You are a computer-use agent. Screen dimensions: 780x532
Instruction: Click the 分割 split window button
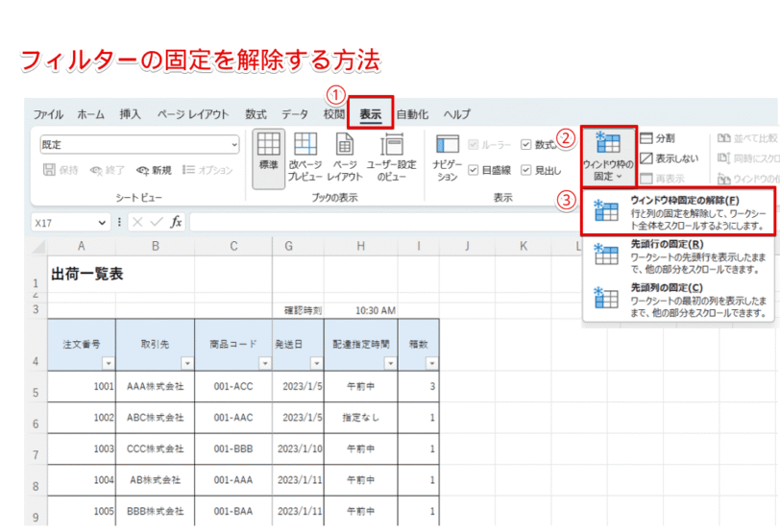pos(657,138)
